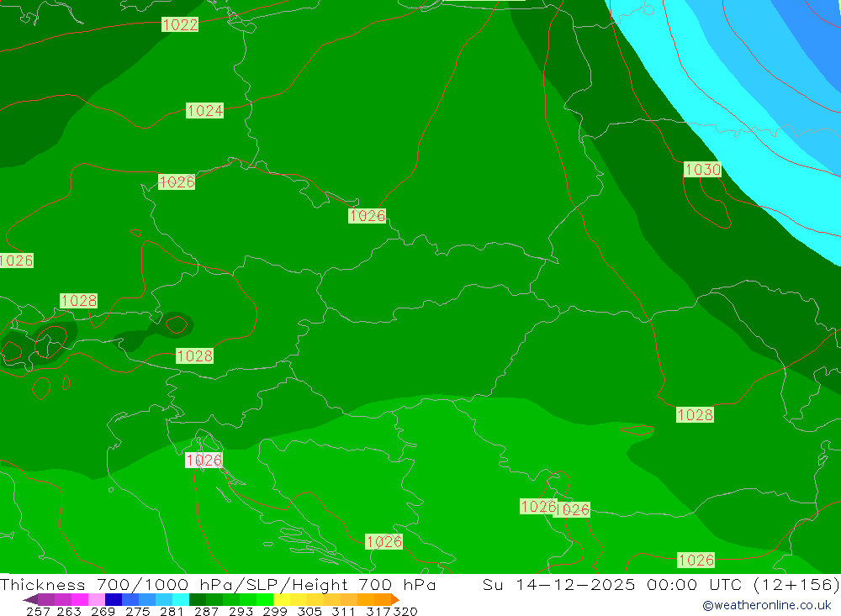Click the 1022 isobar label

tap(180, 24)
